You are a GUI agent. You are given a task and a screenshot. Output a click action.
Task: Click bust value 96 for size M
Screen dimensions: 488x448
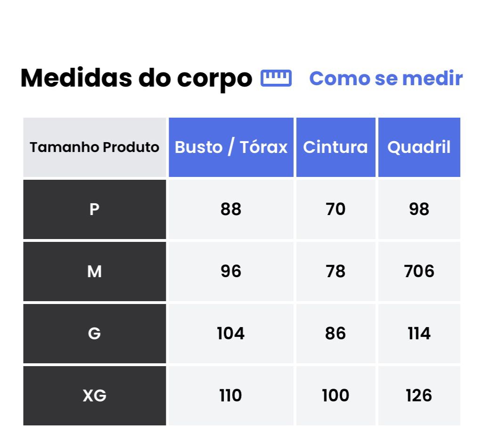[x=231, y=271]
